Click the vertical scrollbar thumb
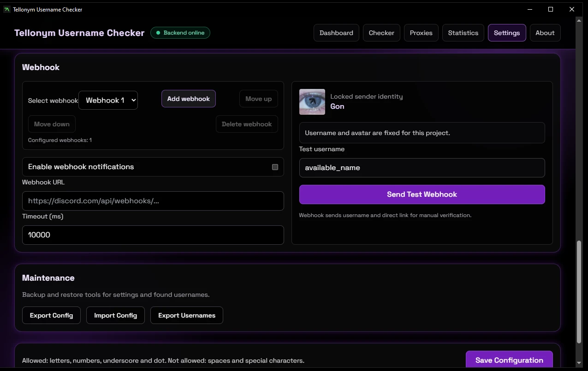588x371 pixels. pos(579,292)
